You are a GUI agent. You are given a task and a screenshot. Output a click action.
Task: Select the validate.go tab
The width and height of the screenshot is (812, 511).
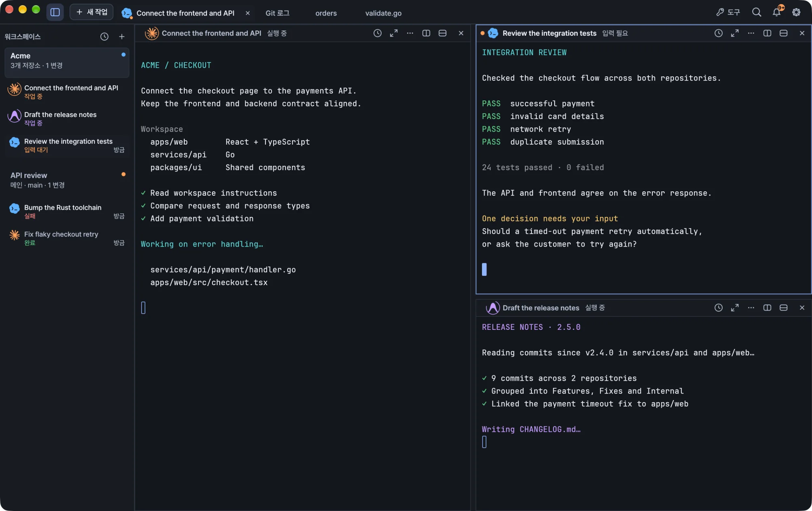383,13
